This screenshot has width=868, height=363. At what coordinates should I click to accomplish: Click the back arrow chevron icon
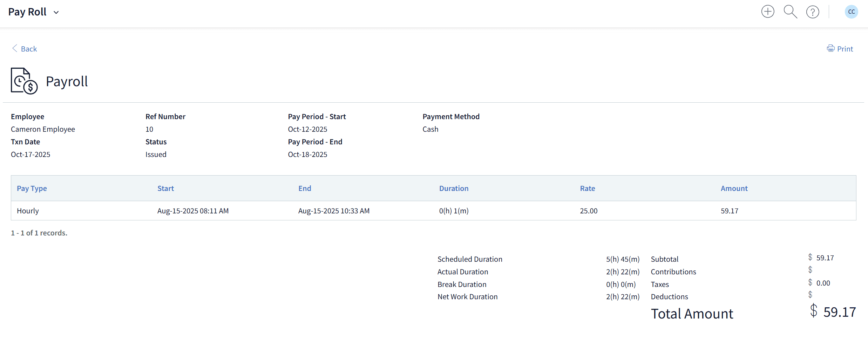pyautogui.click(x=15, y=48)
